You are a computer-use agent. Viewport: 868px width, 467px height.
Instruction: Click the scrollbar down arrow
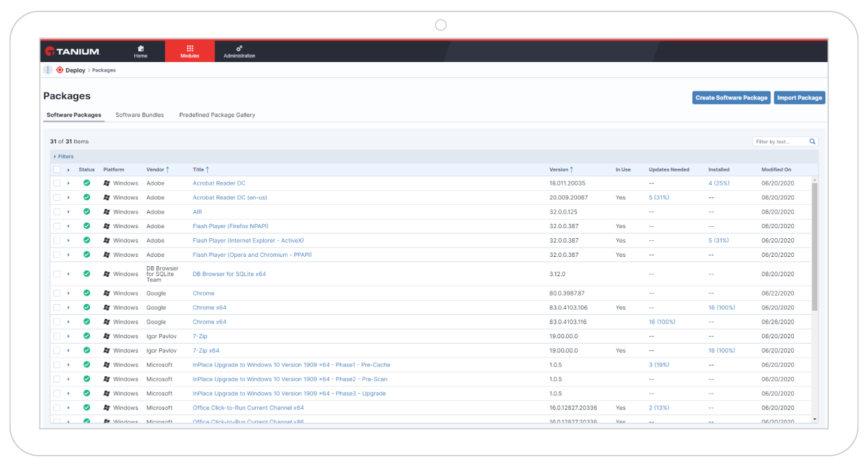pos(814,419)
